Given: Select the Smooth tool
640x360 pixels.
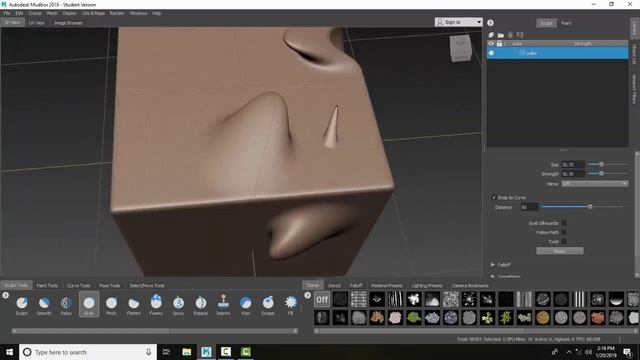Looking at the screenshot, I should (x=44, y=305).
